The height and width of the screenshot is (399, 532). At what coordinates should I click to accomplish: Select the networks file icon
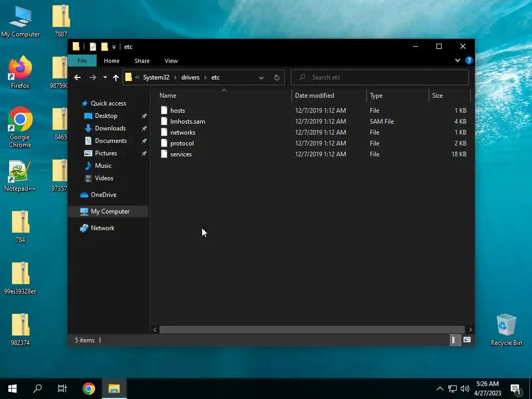(164, 132)
